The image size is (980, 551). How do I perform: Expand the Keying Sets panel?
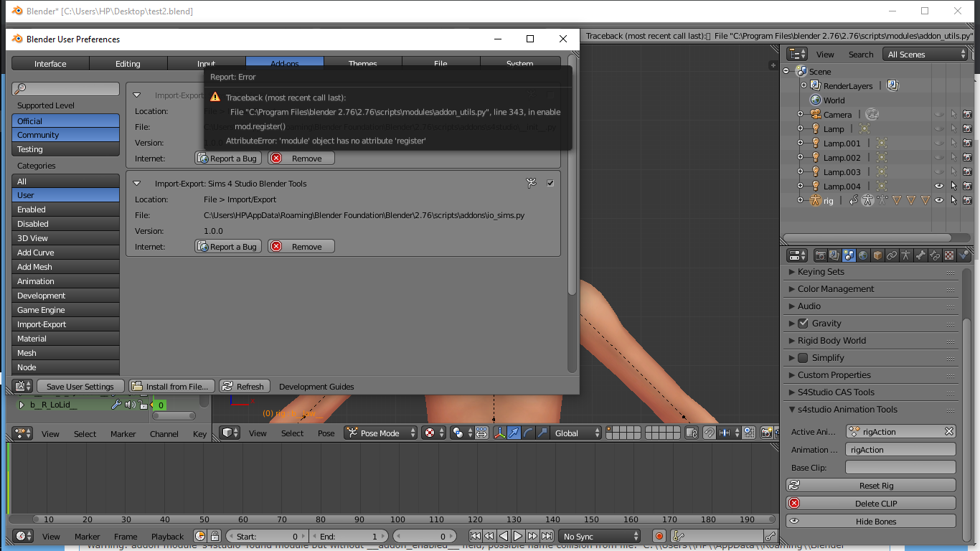click(792, 272)
